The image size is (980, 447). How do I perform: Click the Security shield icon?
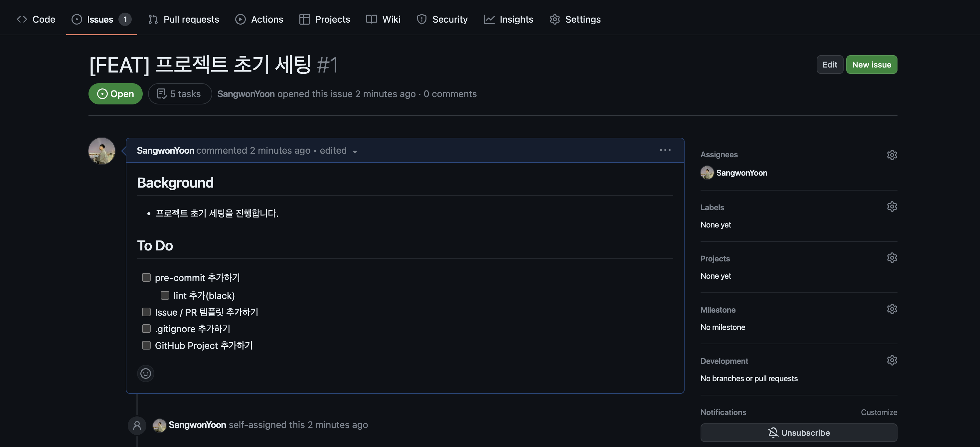point(421,19)
